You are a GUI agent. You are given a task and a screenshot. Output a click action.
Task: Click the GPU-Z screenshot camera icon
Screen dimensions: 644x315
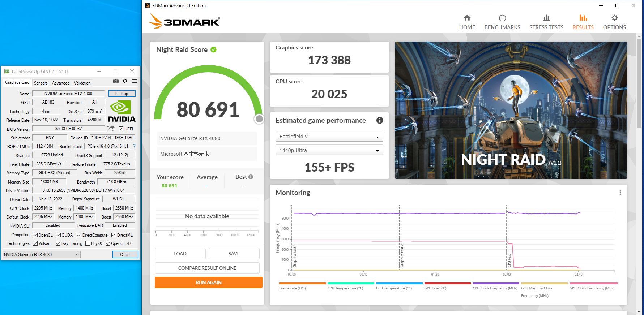[x=116, y=81]
